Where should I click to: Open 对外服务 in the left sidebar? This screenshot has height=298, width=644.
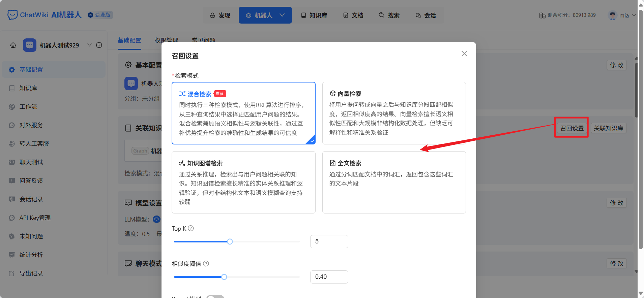(54, 125)
